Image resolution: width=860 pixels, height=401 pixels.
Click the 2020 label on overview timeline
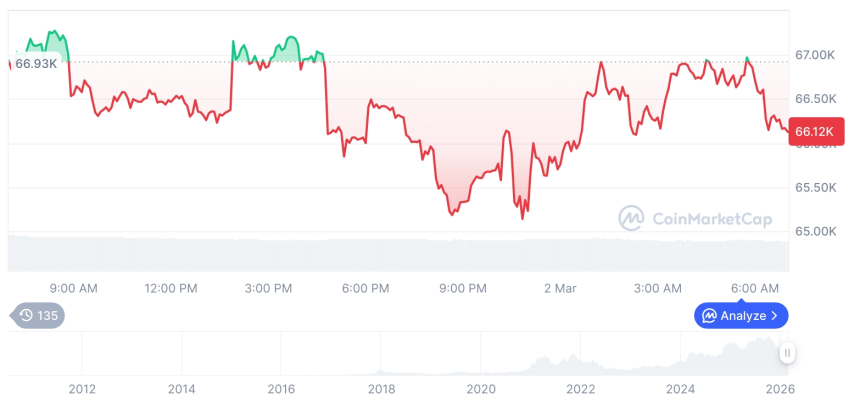click(x=481, y=389)
